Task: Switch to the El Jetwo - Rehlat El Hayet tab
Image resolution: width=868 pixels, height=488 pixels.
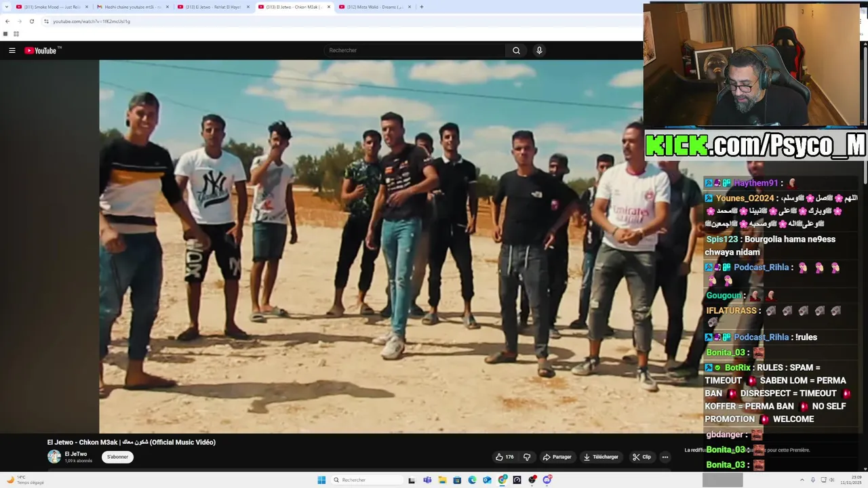Action: [213, 7]
